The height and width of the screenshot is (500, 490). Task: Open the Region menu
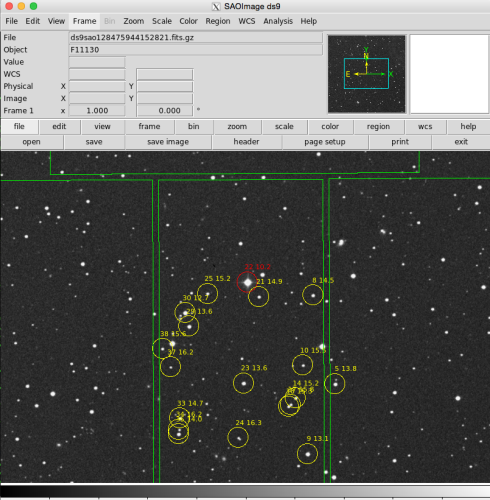pyautogui.click(x=218, y=21)
